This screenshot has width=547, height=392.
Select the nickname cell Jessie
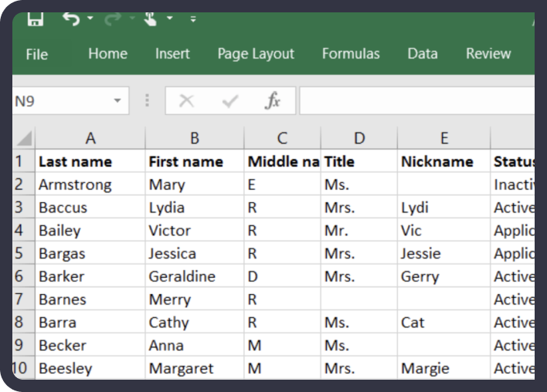pyautogui.click(x=443, y=253)
